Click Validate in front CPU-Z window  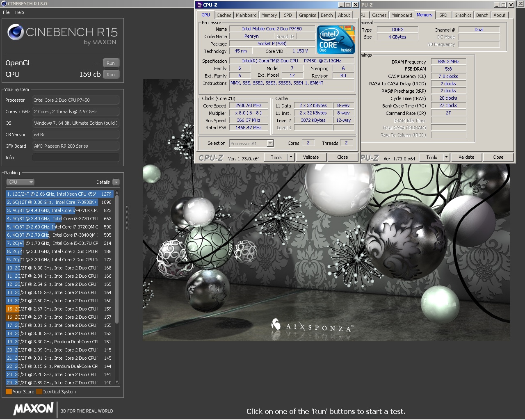[x=311, y=157]
